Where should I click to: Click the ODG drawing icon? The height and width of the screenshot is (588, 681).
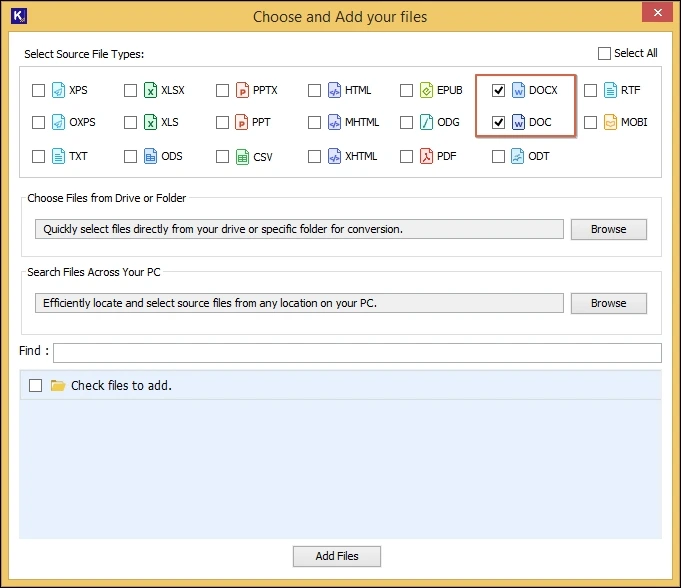click(426, 122)
